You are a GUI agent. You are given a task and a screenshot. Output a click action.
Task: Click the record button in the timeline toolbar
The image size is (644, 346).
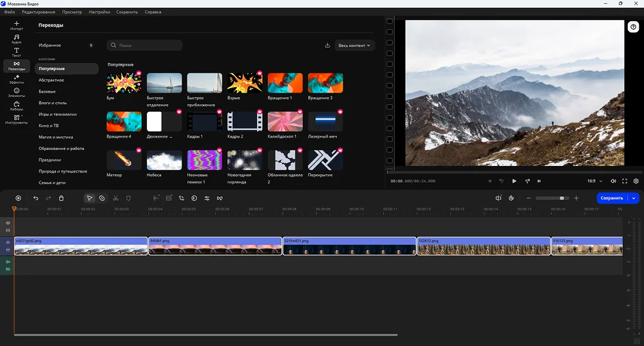point(18,198)
